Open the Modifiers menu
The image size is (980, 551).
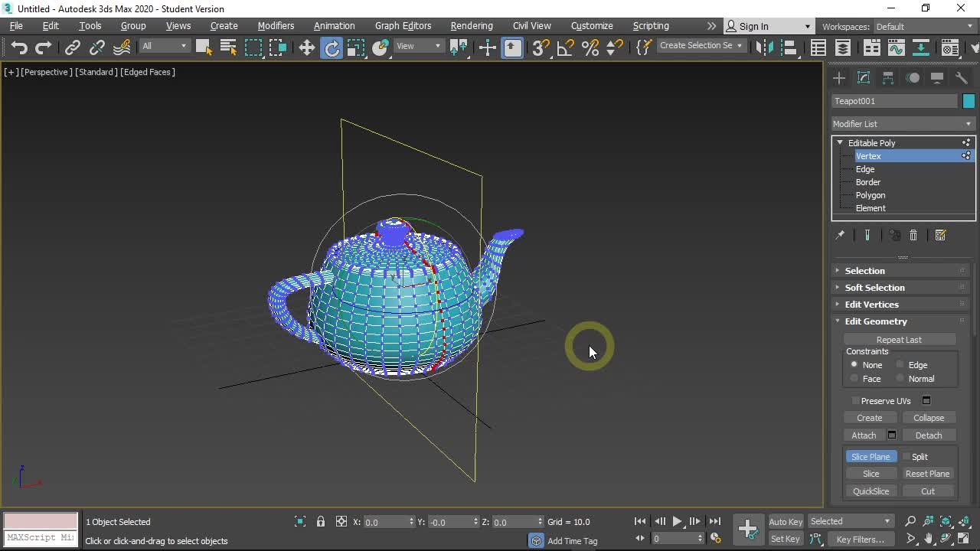pos(276,26)
